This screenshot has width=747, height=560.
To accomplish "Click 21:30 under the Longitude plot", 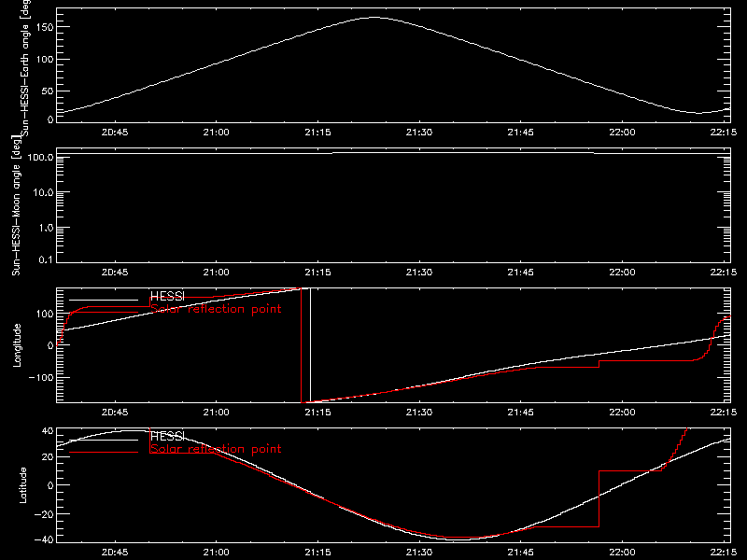I will (x=419, y=413).
